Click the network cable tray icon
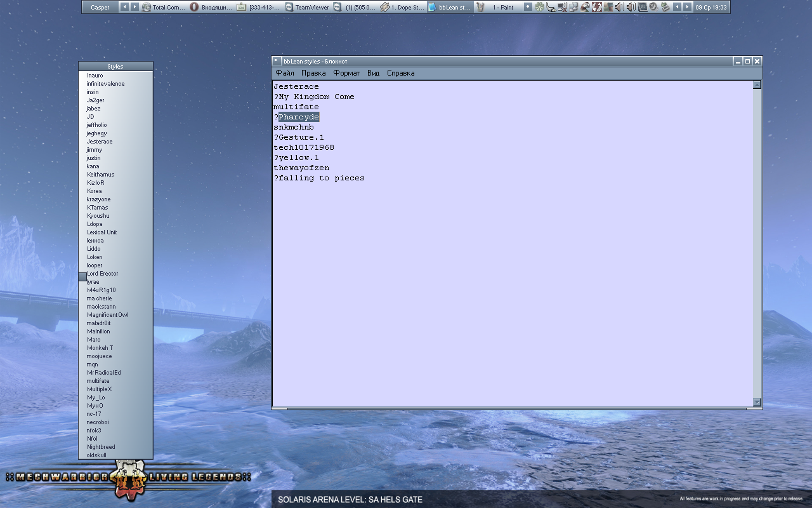 [551, 7]
